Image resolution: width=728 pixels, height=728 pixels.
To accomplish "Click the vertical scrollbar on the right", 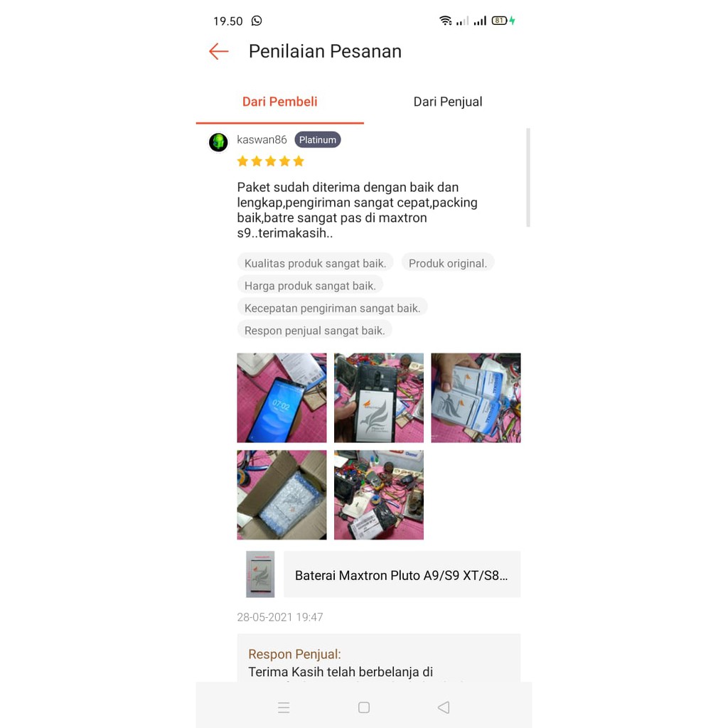I will [528, 177].
